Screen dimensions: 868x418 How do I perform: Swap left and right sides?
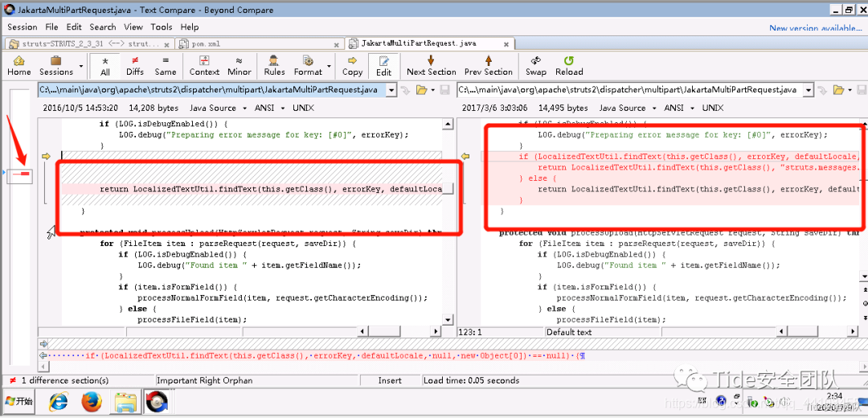click(536, 65)
